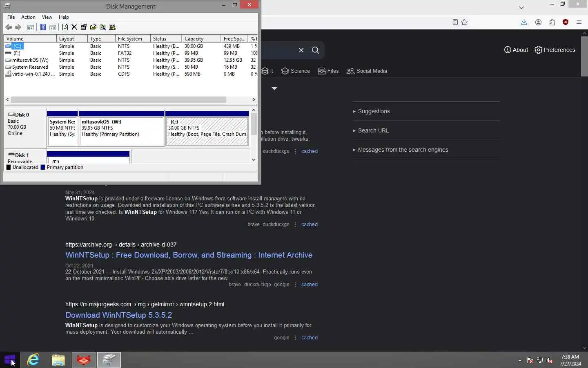Open volume Properties toolbar icon
The width and height of the screenshot is (588, 368).
pyautogui.click(x=84, y=27)
